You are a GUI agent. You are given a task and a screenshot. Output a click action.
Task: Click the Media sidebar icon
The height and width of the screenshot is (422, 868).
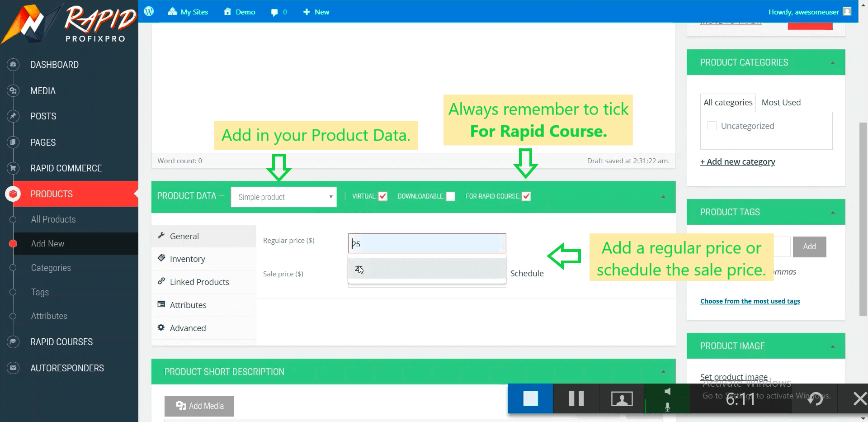[x=13, y=91]
